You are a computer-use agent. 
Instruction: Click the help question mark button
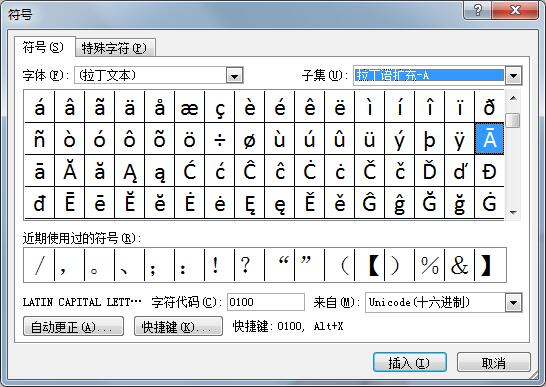pos(478,10)
